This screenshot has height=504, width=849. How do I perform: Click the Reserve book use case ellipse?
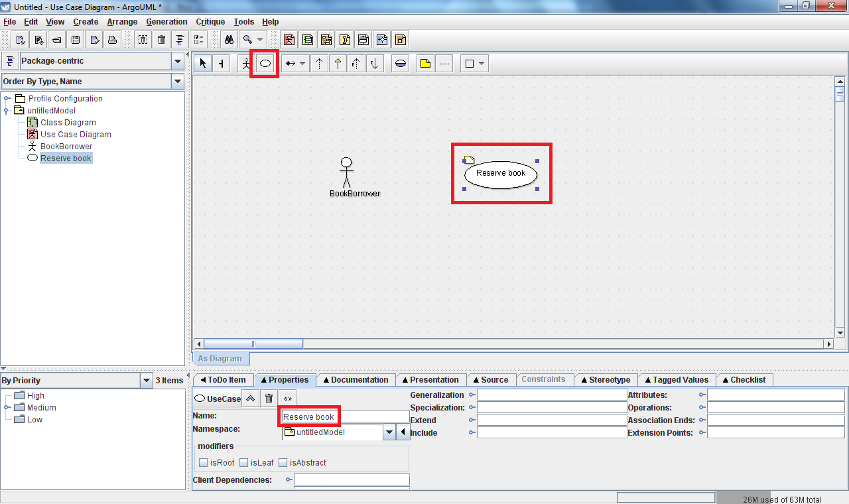point(501,174)
